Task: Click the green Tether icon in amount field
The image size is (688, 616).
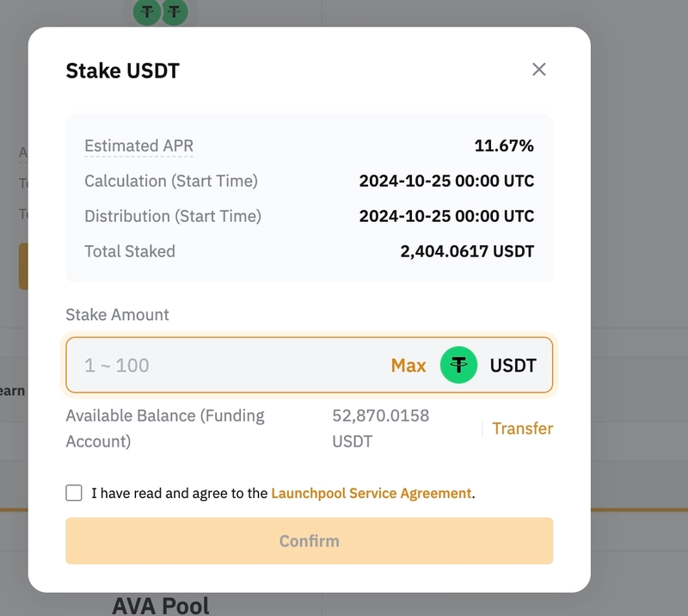Action: coord(458,365)
